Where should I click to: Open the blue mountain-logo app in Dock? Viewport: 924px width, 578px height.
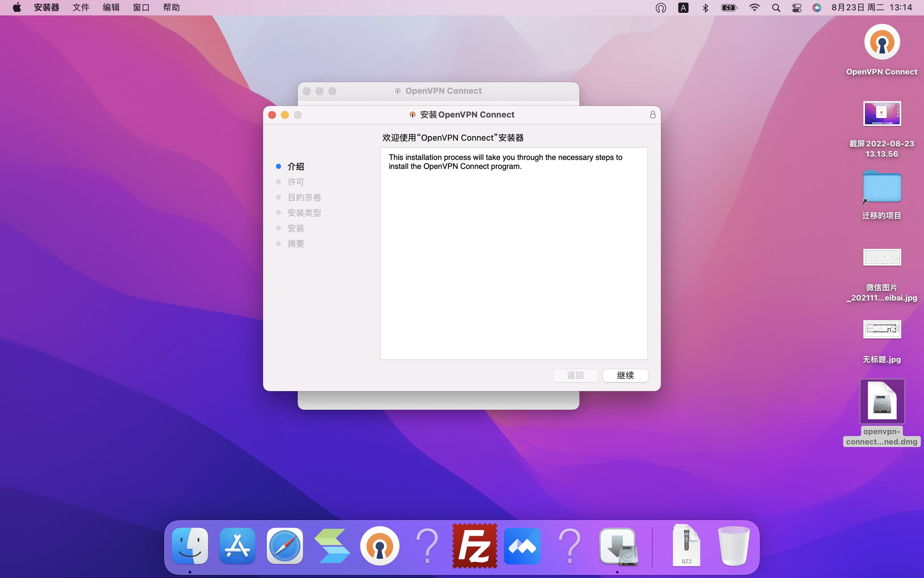point(522,546)
